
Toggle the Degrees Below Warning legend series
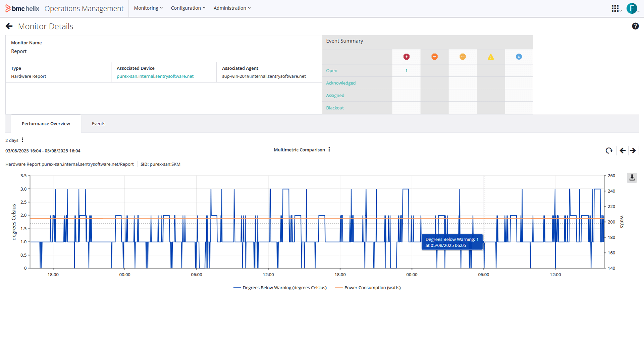point(280,288)
